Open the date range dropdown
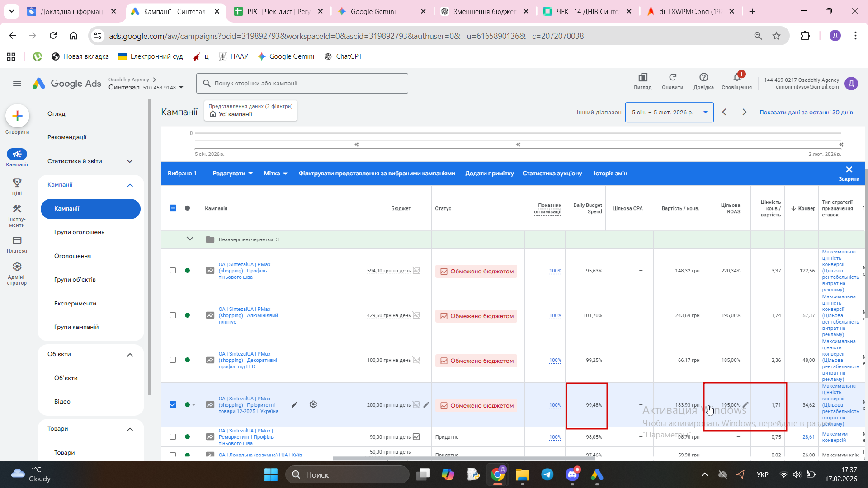Viewport: 868px width, 488px height. [669, 113]
